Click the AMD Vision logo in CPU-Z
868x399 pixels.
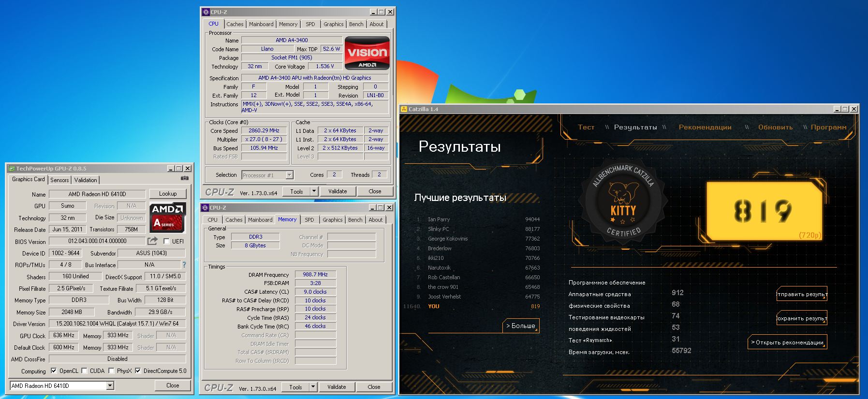pos(367,53)
